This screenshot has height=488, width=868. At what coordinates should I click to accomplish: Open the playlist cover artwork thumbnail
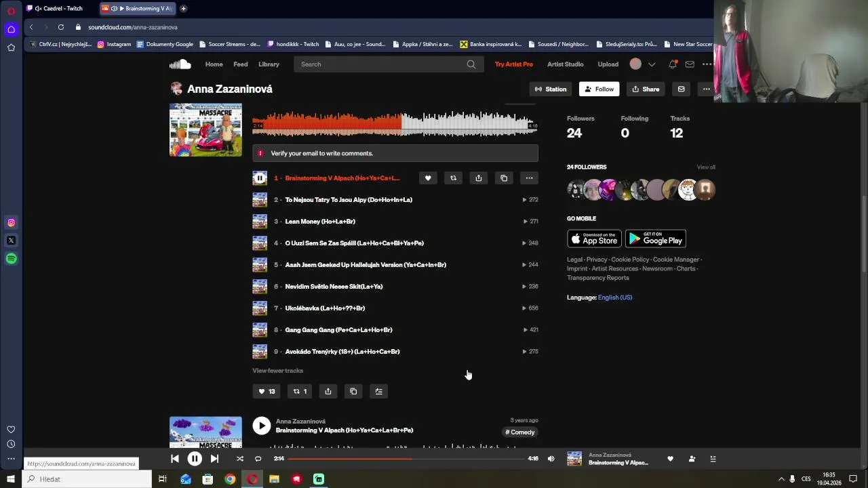[x=205, y=129]
